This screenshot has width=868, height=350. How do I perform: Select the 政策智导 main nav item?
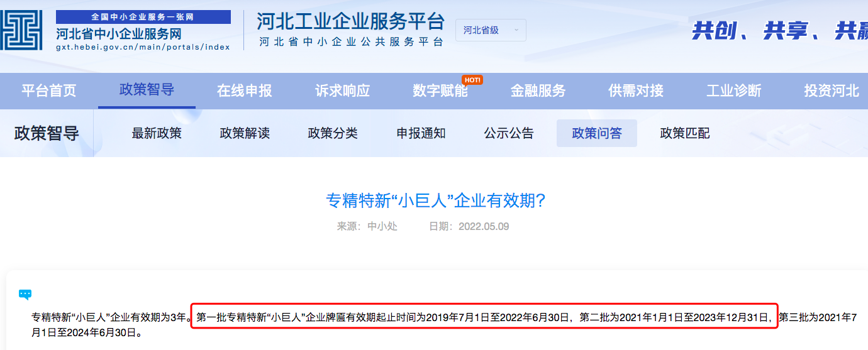(147, 90)
